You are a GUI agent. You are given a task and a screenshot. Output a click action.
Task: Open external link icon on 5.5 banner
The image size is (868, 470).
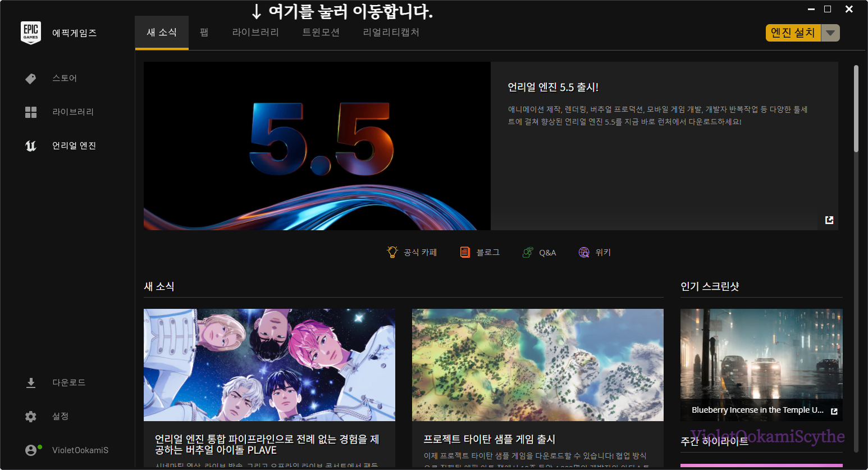coord(829,220)
